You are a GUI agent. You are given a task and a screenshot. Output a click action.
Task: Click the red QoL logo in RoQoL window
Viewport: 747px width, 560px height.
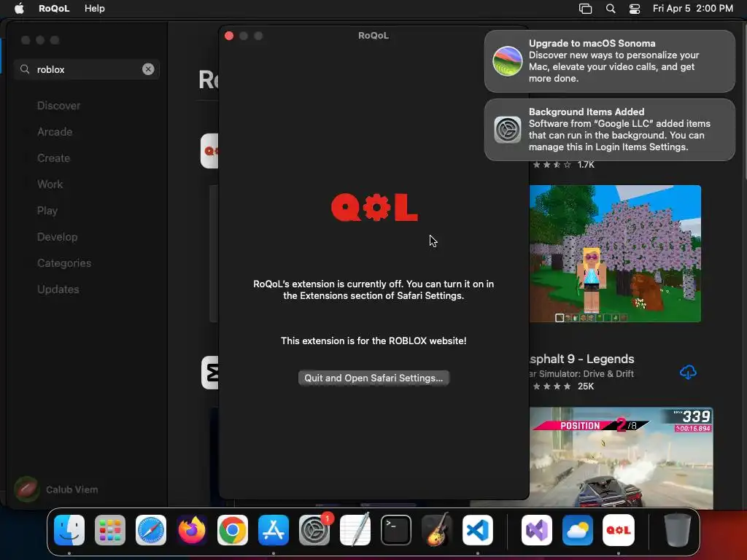tap(374, 207)
